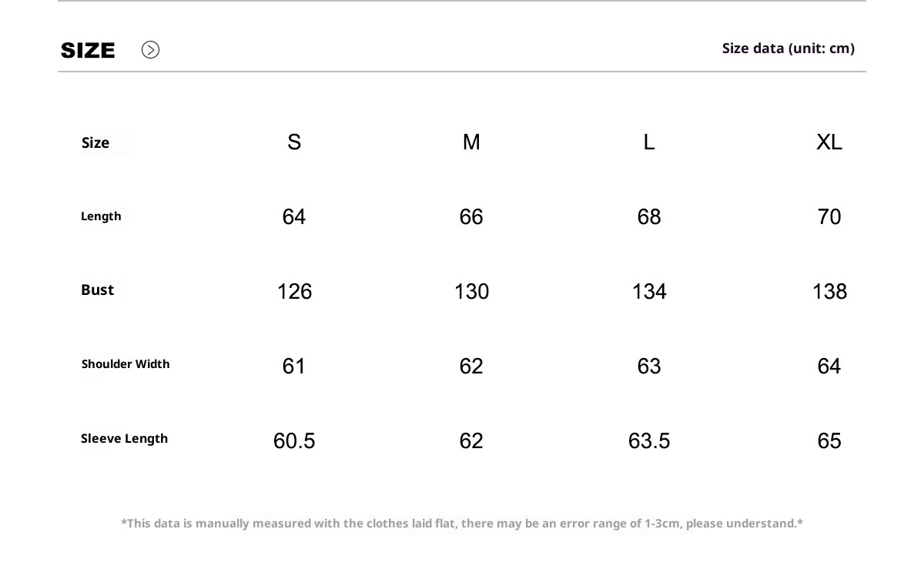This screenshot has width=924, height=586.
Task: Select the M size column header
Action: coord(471,142)
